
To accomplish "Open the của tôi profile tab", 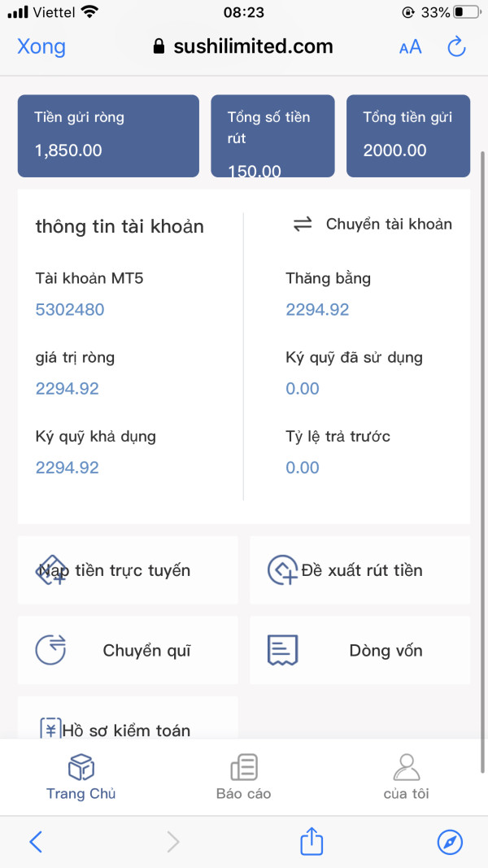I will click(x=406, y=777).
